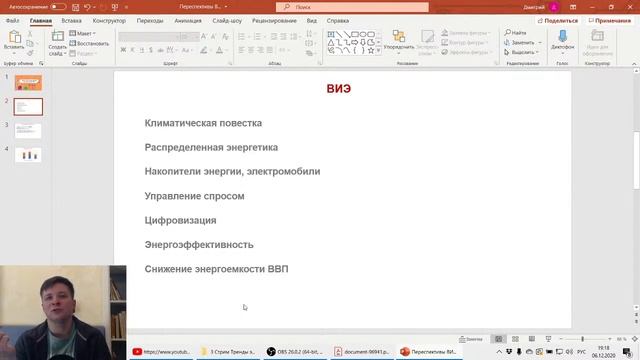Select slide 4 thumbnail with chart
This screenshot has height=360, width=640.
tap(28, 155)
